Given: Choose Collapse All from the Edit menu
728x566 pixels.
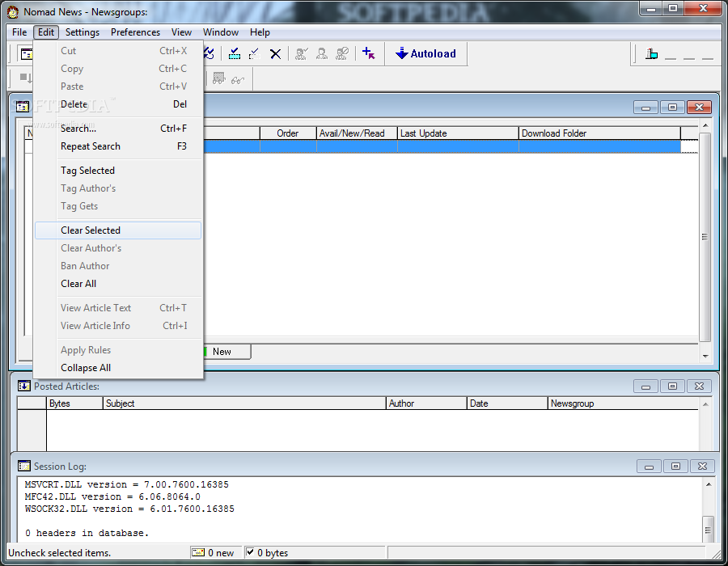Looking at the screenshot, I should tap(118, 367).
